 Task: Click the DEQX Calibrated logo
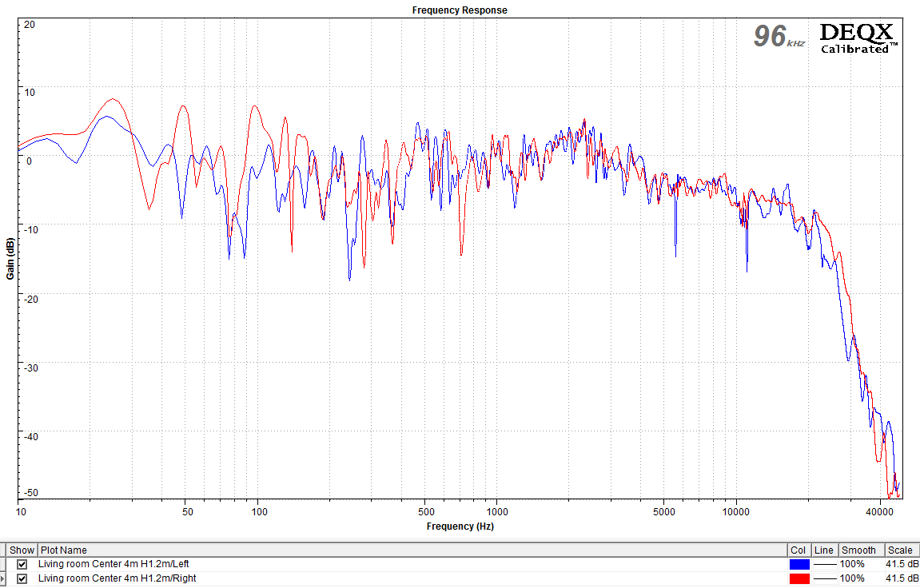click(858, 38)
